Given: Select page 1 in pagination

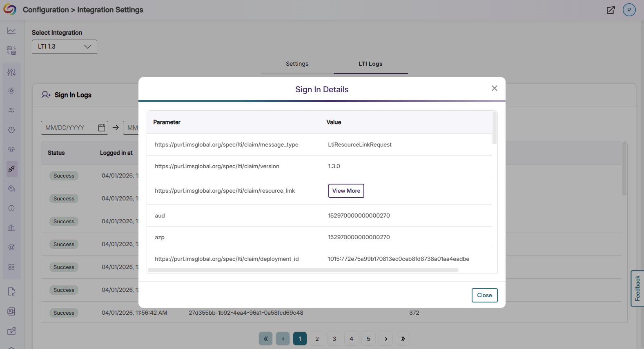Looking at the screenshot, I should [300, 339].
